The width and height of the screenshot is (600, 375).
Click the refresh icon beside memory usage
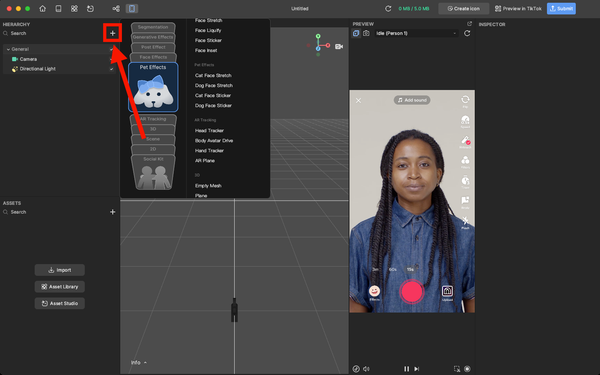(388, 8)
